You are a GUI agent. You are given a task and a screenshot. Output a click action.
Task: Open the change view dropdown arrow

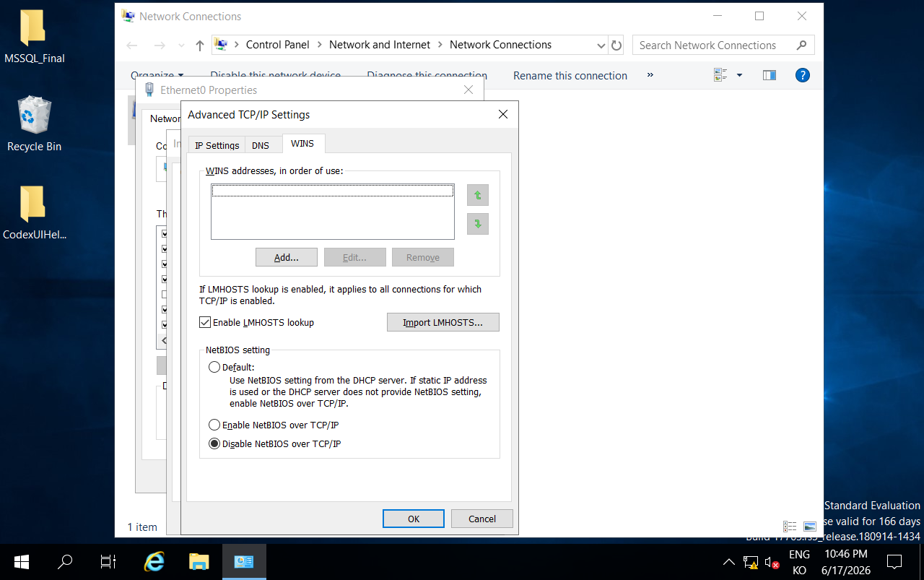pos(739,75)
